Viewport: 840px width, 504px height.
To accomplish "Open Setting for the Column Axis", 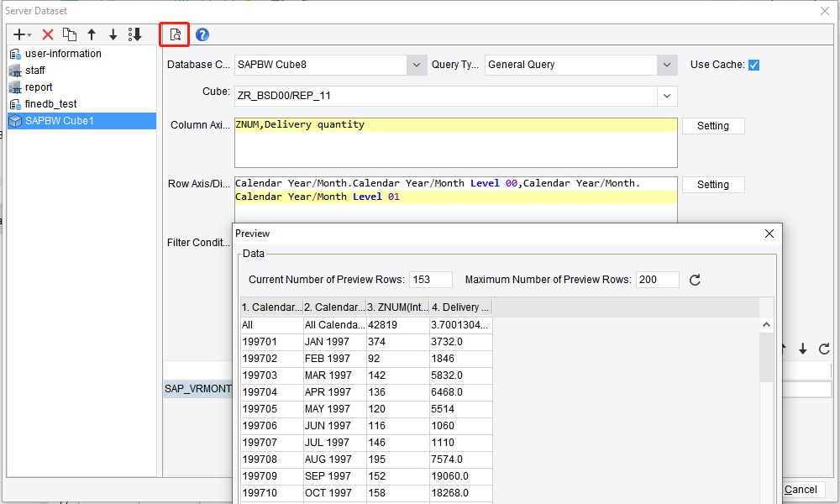I will click(713, 125).
